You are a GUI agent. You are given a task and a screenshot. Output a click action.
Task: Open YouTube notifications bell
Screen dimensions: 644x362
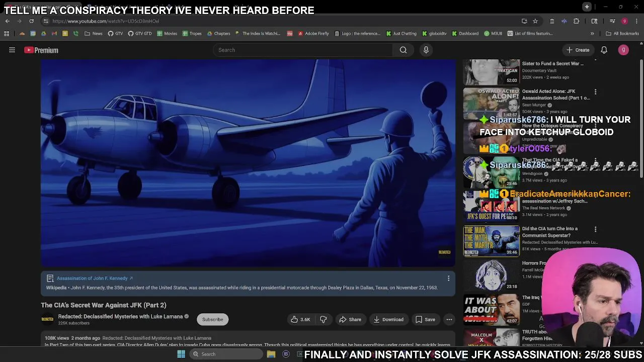[604, 50]
